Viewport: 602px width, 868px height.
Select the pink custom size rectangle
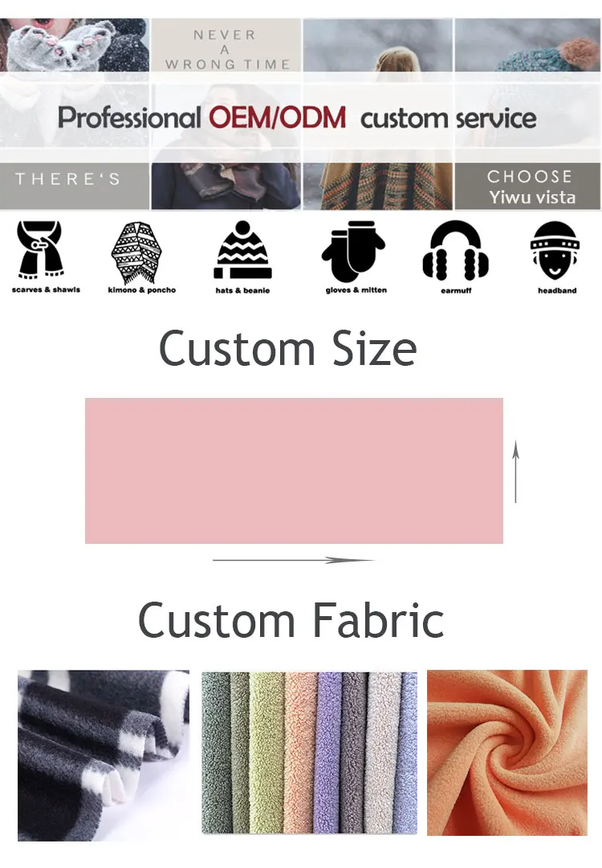(x=294, y=471)
